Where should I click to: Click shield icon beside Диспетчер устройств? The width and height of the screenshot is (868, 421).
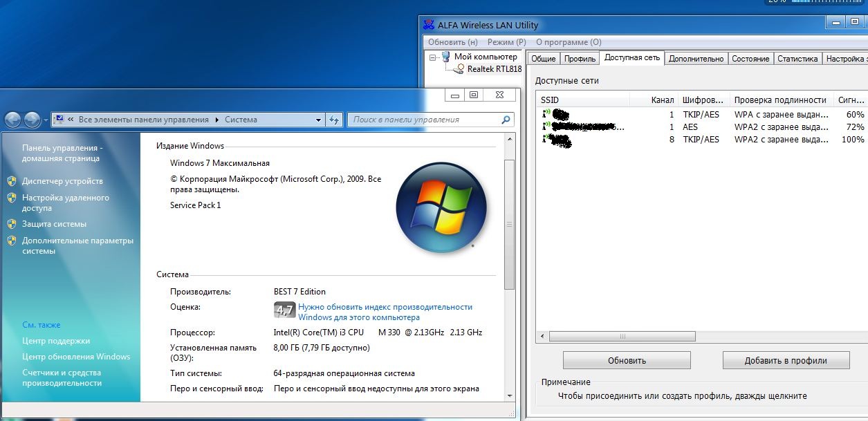click(11, 181)
